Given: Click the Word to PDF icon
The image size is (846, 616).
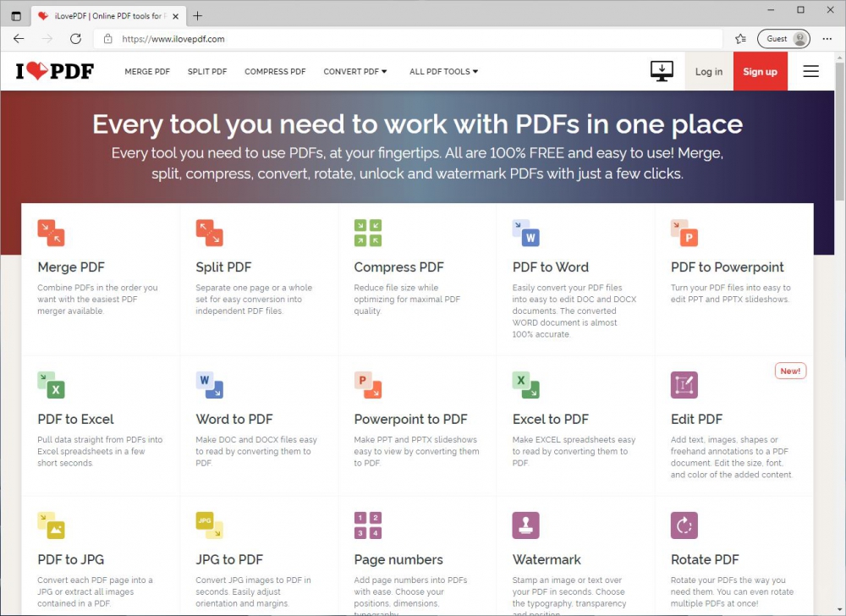Looking at the screenshot, I should click(209, 385).
